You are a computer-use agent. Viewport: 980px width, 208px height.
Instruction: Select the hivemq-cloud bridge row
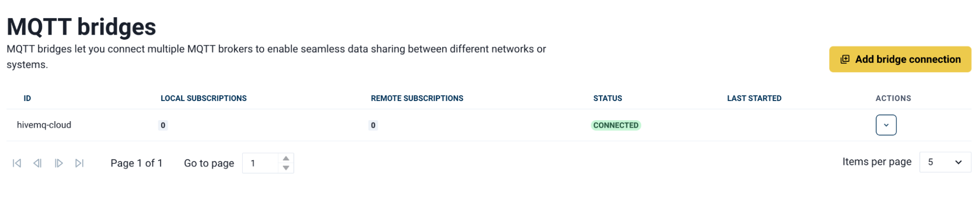[x=44, y=125]
